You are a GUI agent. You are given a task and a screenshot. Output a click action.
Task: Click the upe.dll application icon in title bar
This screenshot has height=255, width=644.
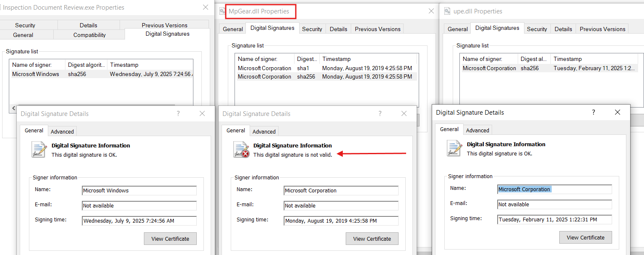pyautogui.click(x=447, y=11)
